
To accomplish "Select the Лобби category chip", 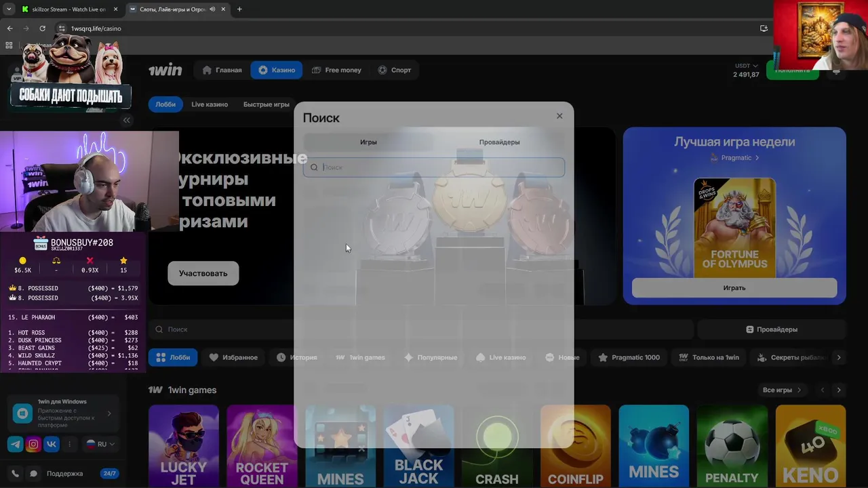I will click(x=173, y=357).
